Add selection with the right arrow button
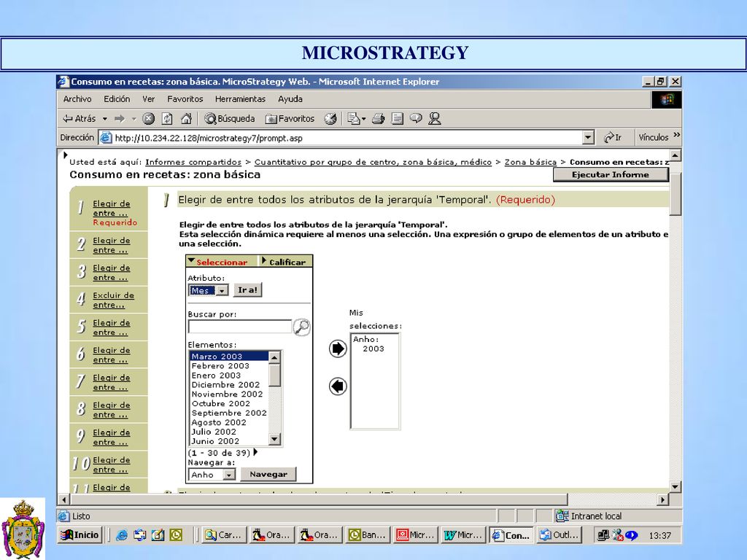Image resolution: width=747 pixels, height=560 pixels. [x=338, y=349]
